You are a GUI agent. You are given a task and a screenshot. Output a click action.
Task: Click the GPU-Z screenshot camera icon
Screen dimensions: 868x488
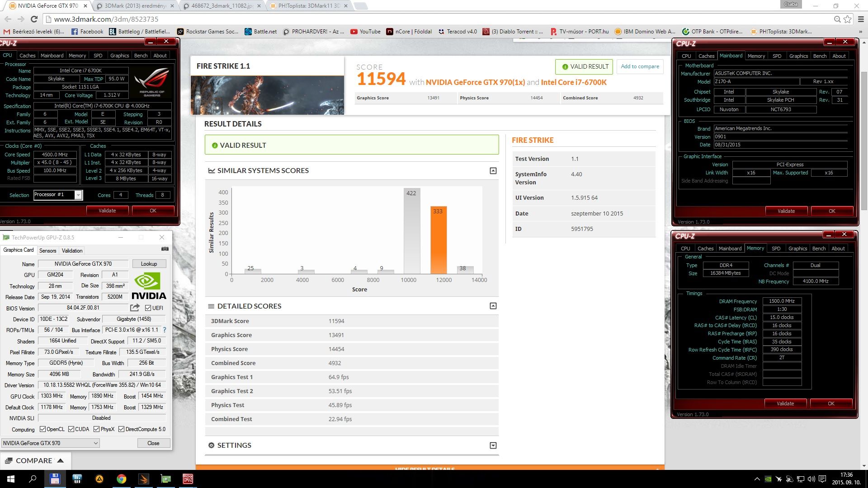(x=165, y=249)
